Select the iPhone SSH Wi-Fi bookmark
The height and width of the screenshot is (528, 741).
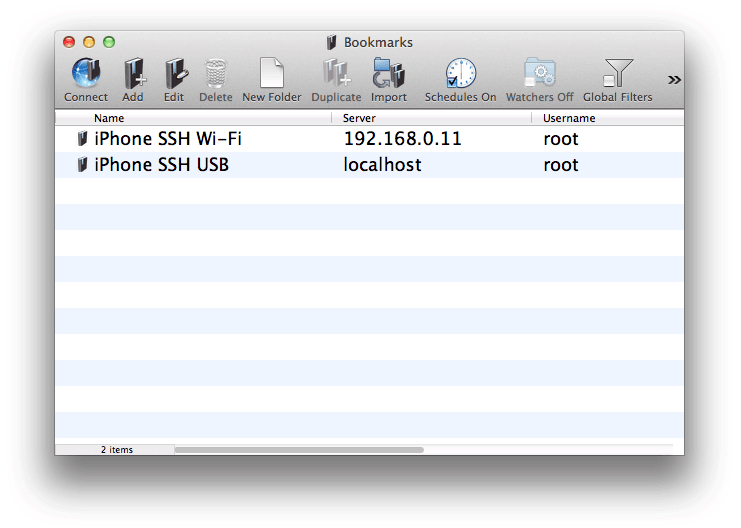click(167, 139)
